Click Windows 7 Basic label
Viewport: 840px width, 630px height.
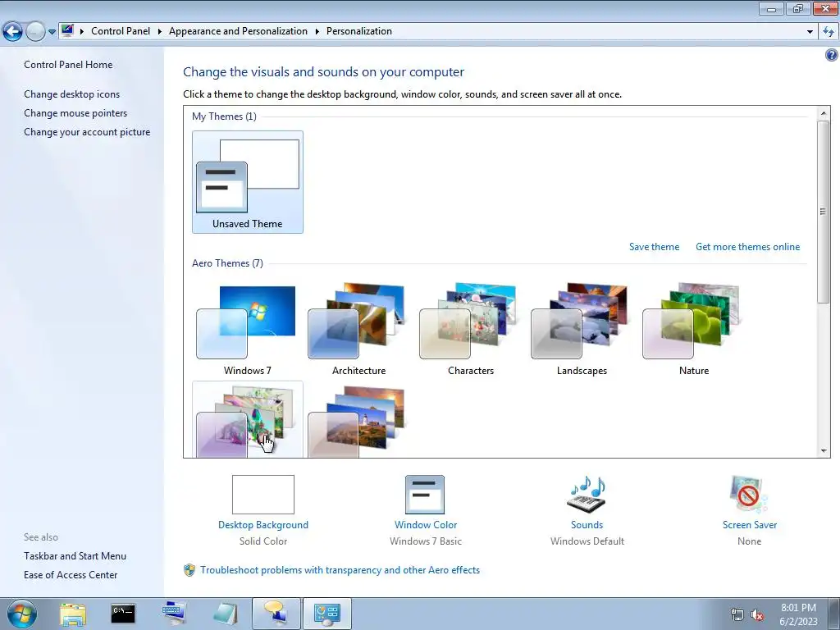coord(426,541)
